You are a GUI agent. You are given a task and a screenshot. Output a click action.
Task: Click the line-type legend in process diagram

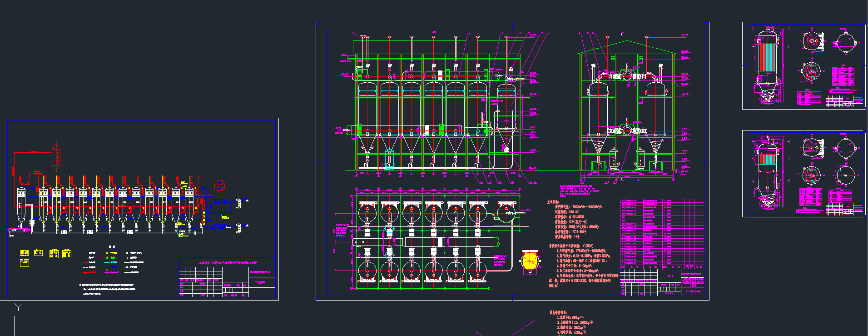point(113,262)
